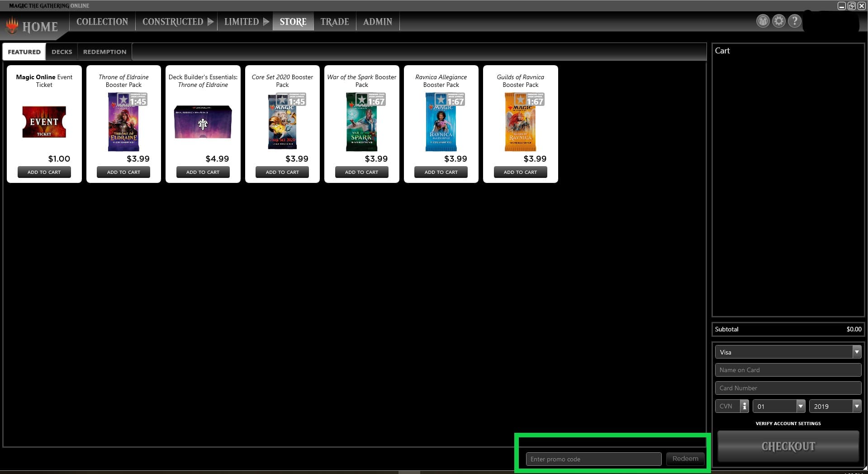Image resolution: width=868 pixels, height=474 pixels.
Task: Open the Limited section
Action: pyautogui.click(x=242, y=22)
